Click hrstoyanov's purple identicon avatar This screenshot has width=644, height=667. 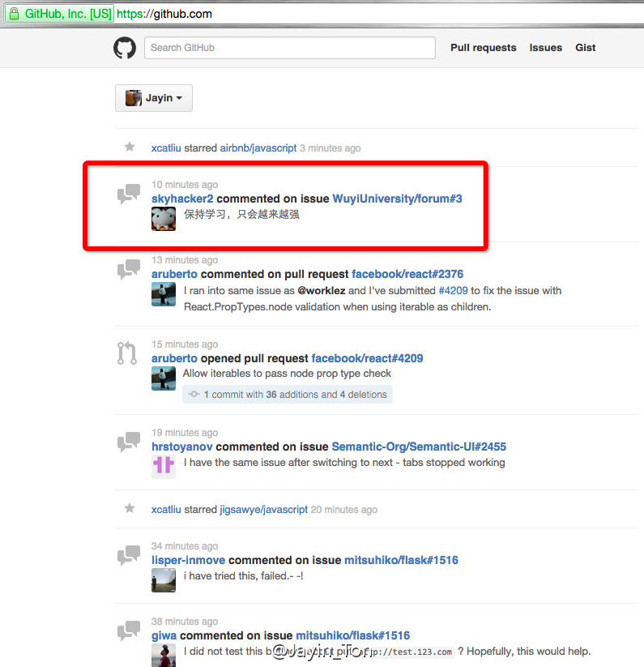(164, 467)
